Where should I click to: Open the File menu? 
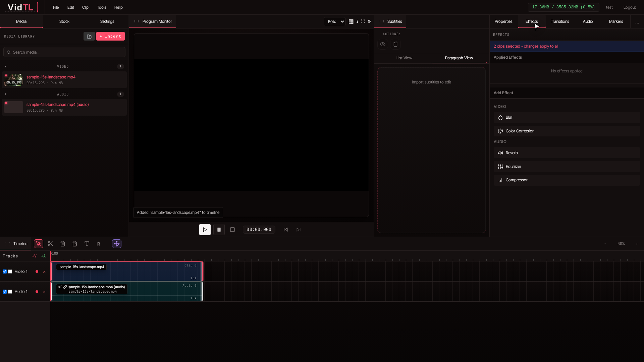pos(56,7)
